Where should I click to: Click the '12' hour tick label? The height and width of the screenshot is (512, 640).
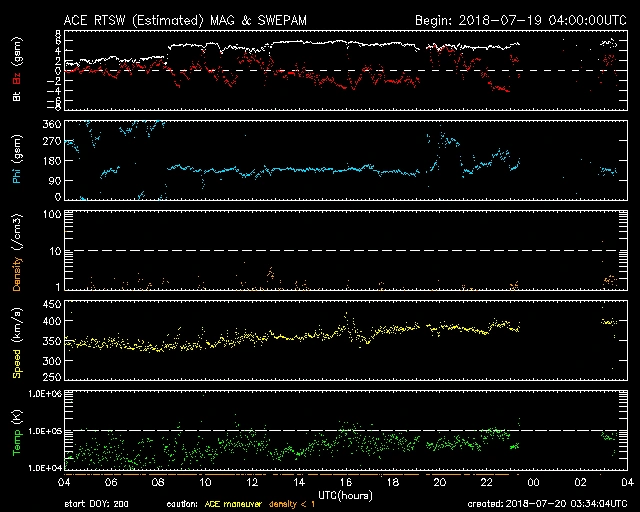252,483
